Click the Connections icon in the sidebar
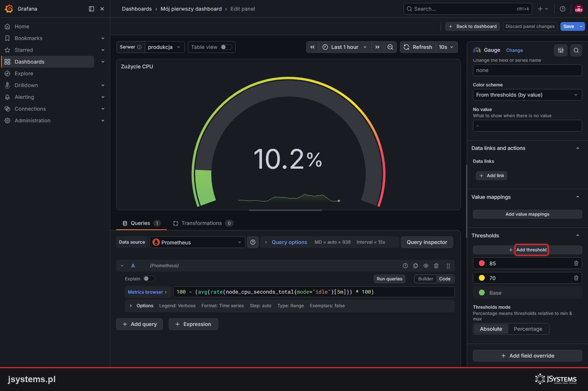Screen dimensions: 588x391 pyautogui.click(x=7, y=109)
